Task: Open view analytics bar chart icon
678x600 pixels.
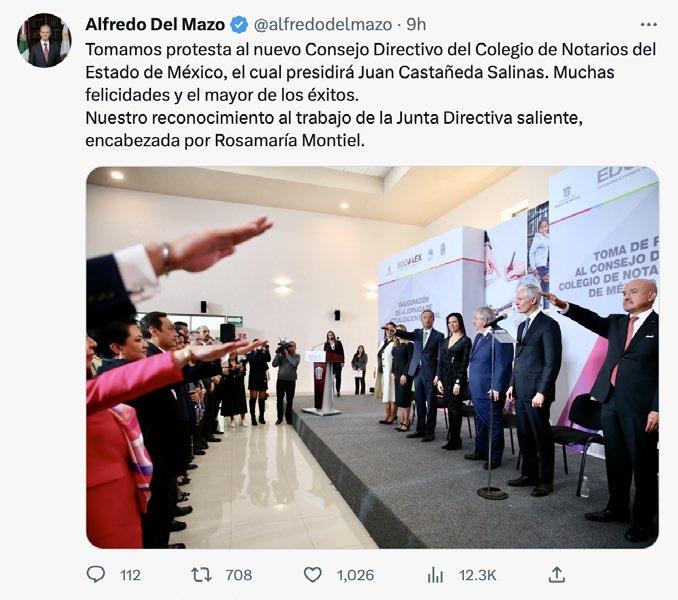Action: pos(435,575)
